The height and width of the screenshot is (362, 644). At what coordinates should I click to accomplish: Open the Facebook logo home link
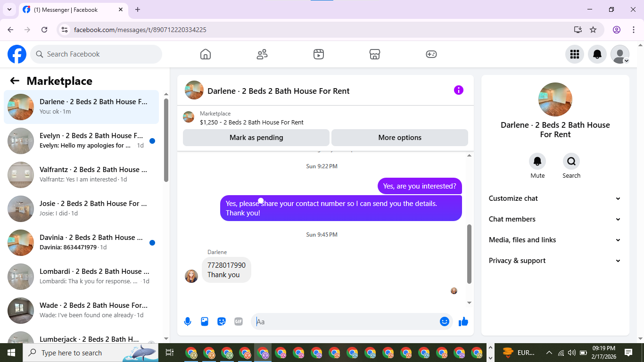tap(17, 54)
